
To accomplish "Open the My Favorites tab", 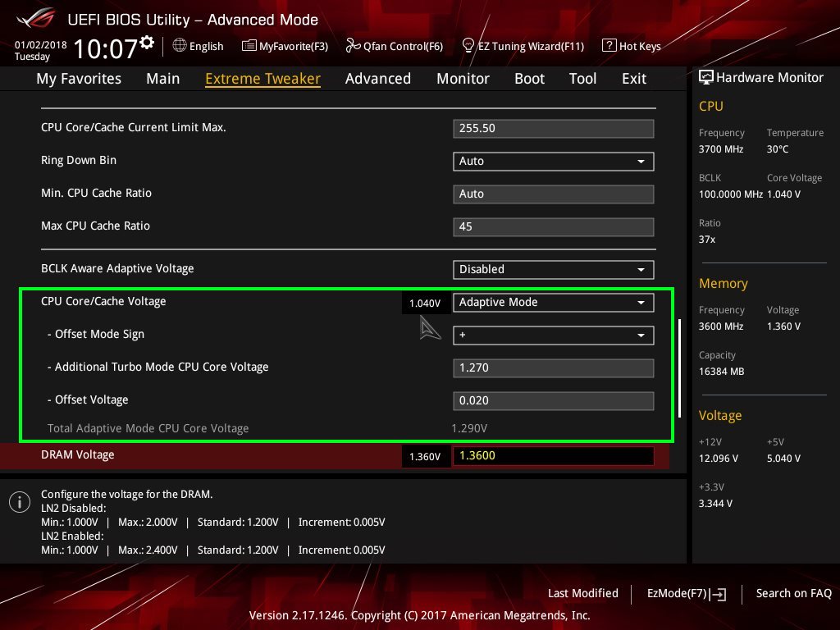I will (79, 79).
